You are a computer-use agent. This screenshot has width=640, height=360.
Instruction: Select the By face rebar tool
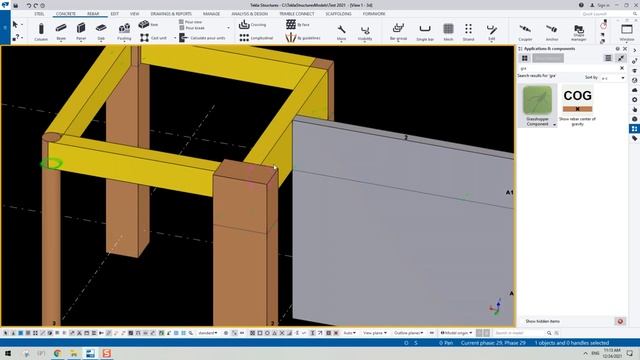click(298, 24)
